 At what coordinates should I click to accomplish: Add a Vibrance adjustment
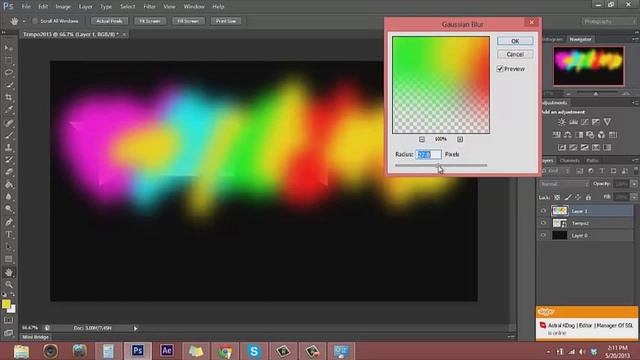(607, 122)
